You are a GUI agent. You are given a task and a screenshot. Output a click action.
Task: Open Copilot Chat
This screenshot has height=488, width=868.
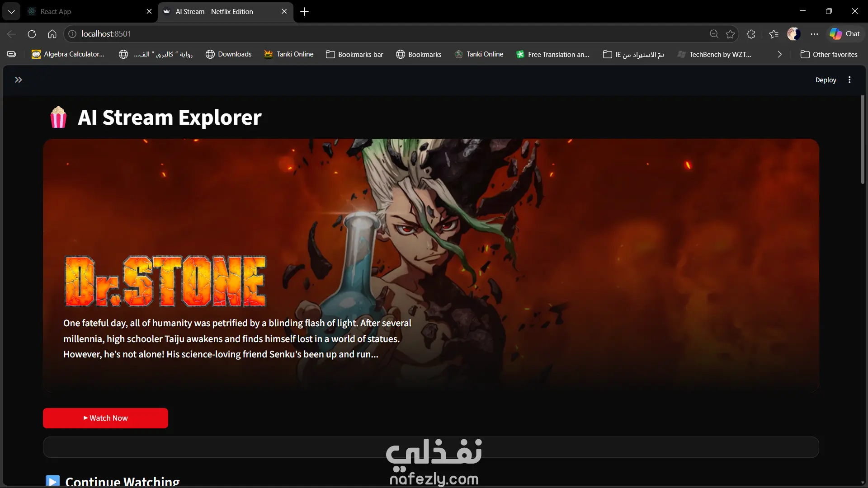click(x=845, y=34)
